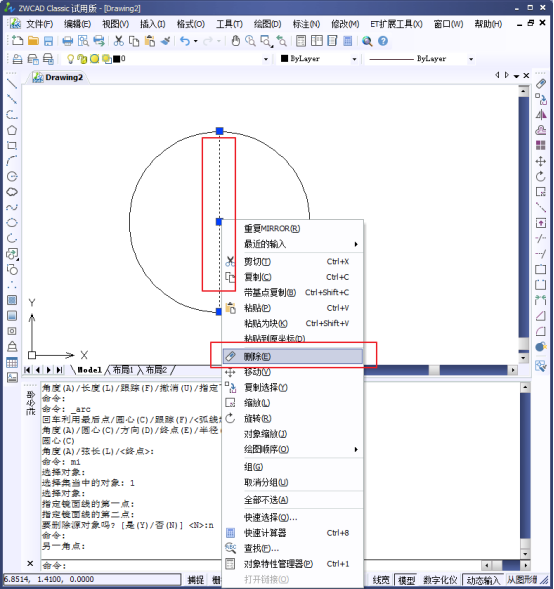
Task: Open Help with the blue question mark
Action: [x=383, y=41]
